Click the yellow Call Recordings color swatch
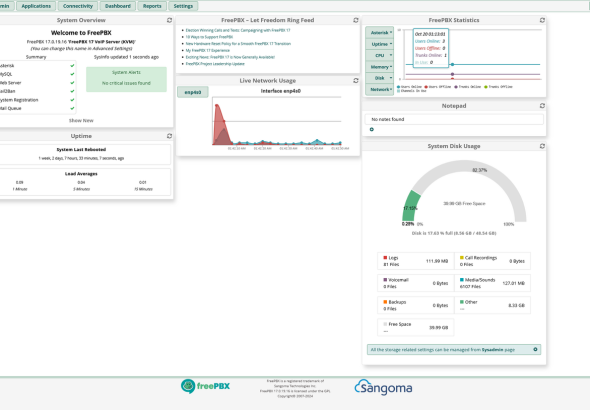The image size is (590, 410). click(462, 258)
